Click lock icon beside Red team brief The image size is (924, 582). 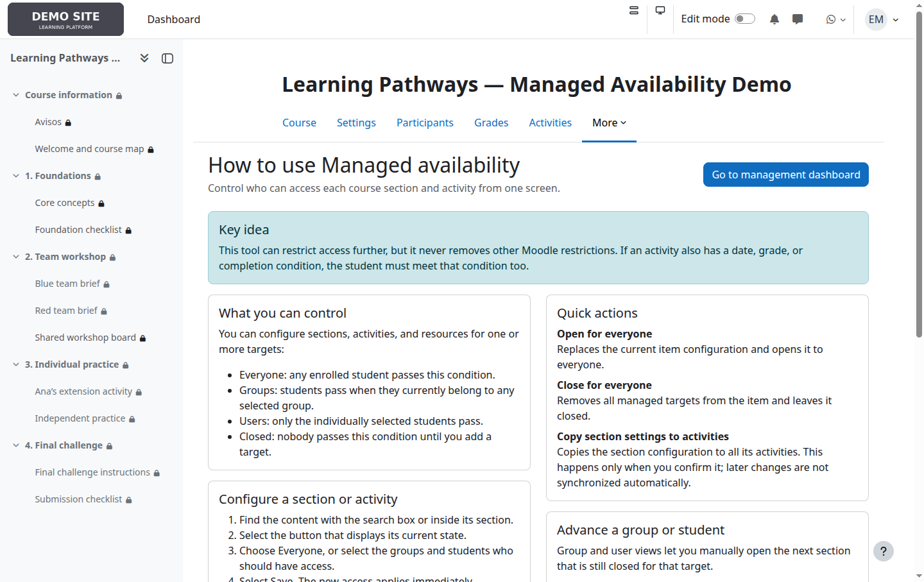[104, 311]
